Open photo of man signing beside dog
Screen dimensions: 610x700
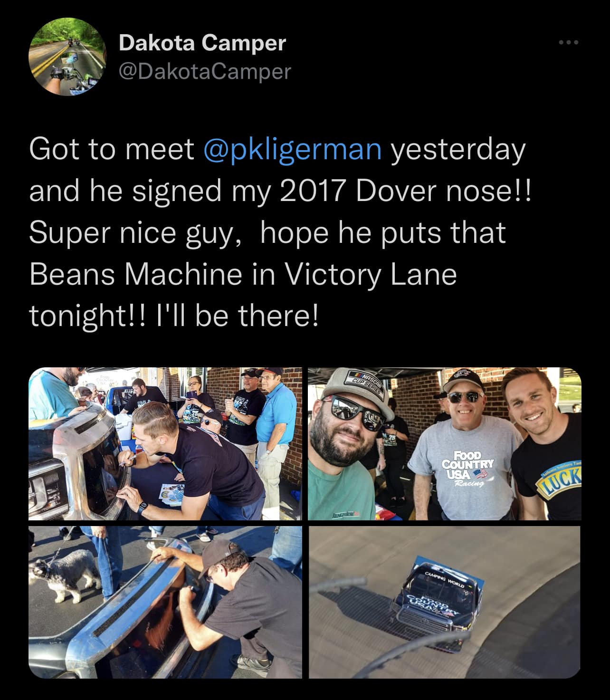[165, 602]
